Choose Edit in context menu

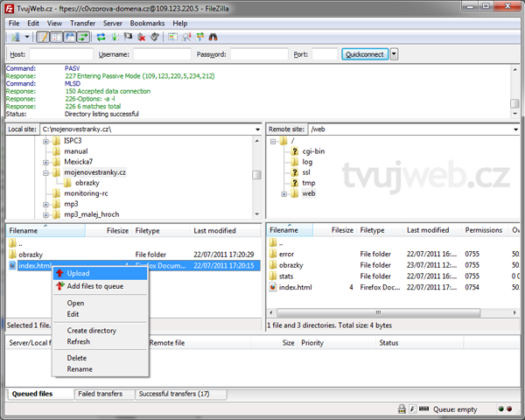tap(101, 314)
